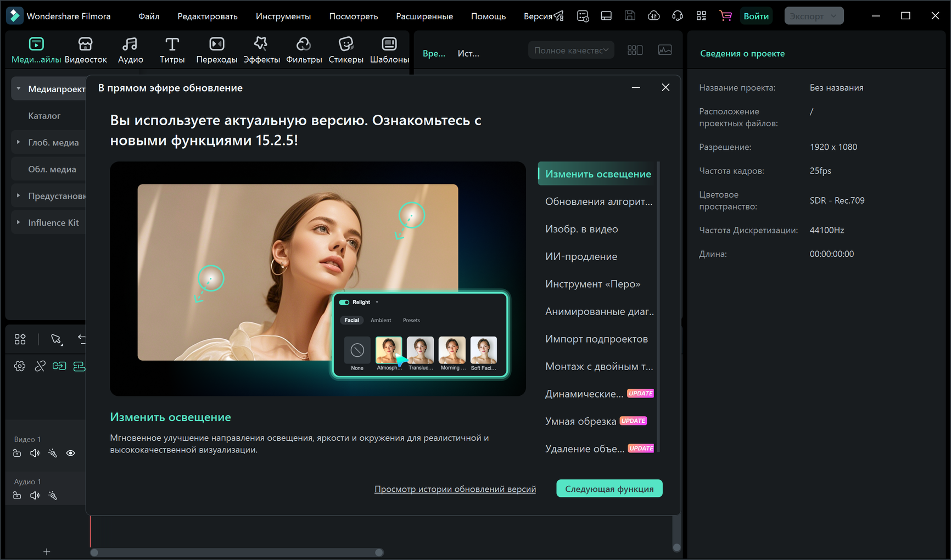Viewport: 951px width, 560px height.
Task: Expand the Глоб. медиа tree item
Action: (x=18, y=142)
